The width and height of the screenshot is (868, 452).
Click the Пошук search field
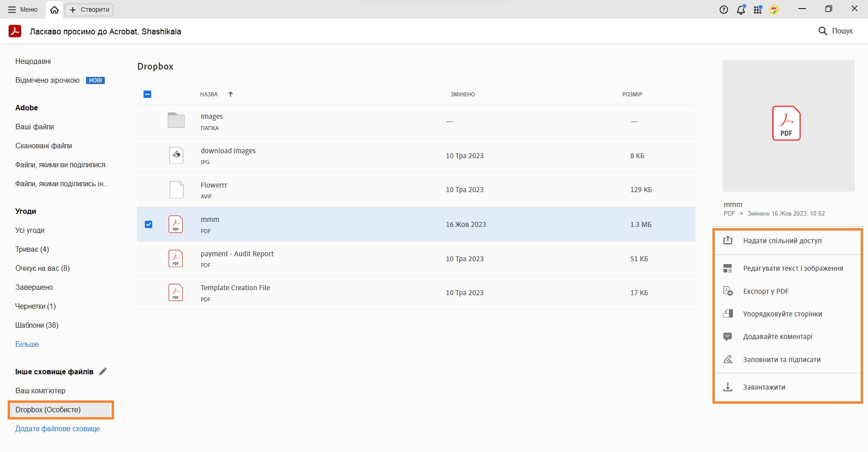836,31
